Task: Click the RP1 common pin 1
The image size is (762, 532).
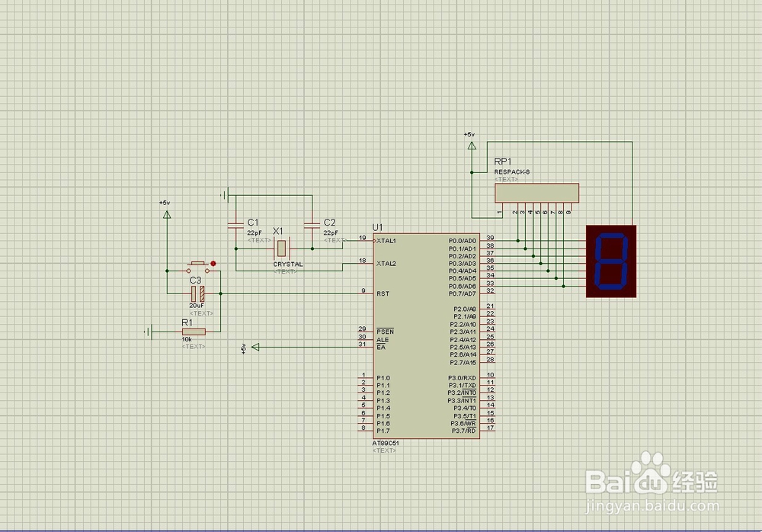Action: 499,212
